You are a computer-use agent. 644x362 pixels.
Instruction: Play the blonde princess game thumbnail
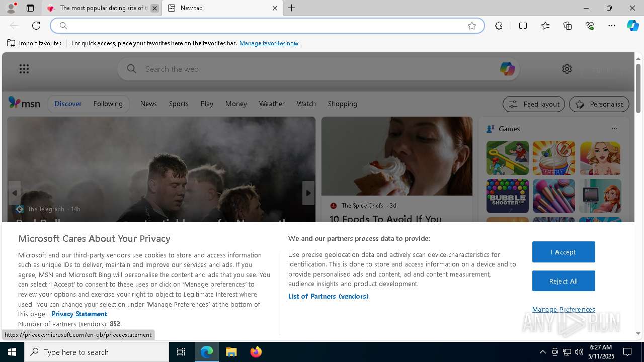[600, 158]
